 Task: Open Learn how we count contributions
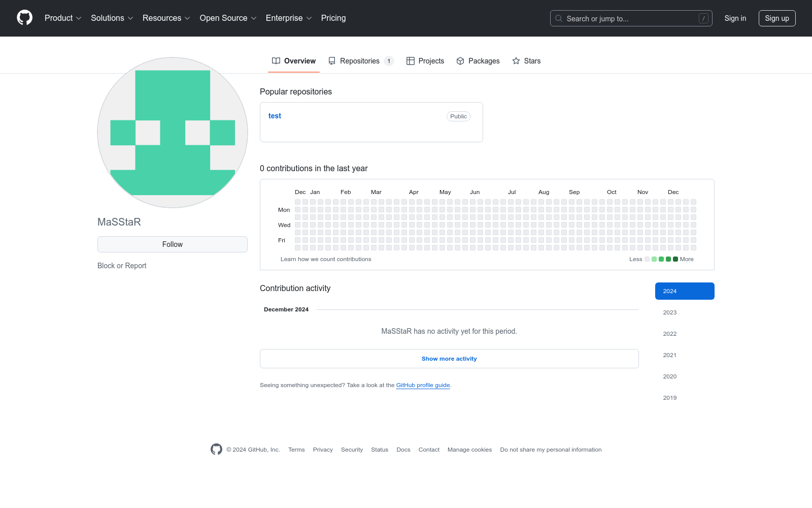[x=326, y=259]
